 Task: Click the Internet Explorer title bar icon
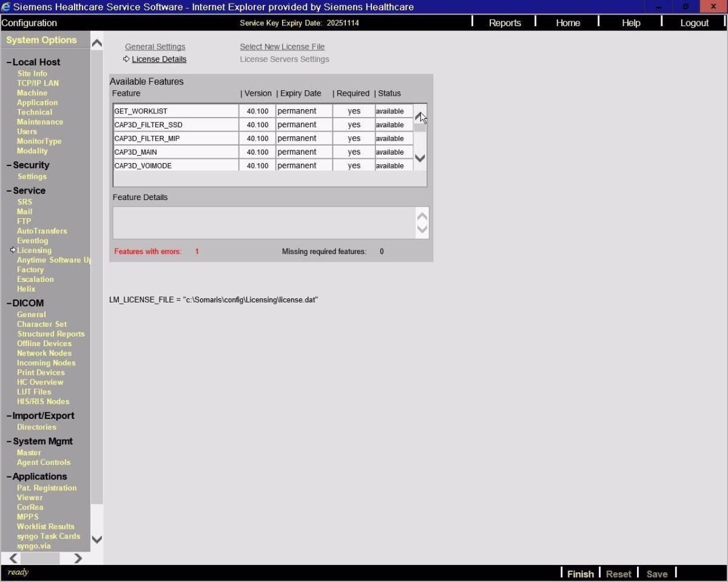coord(6,7)
